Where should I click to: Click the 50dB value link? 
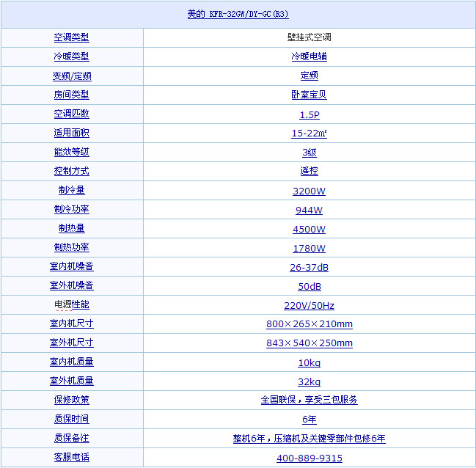pyautogui.click(x=310, y=286)
